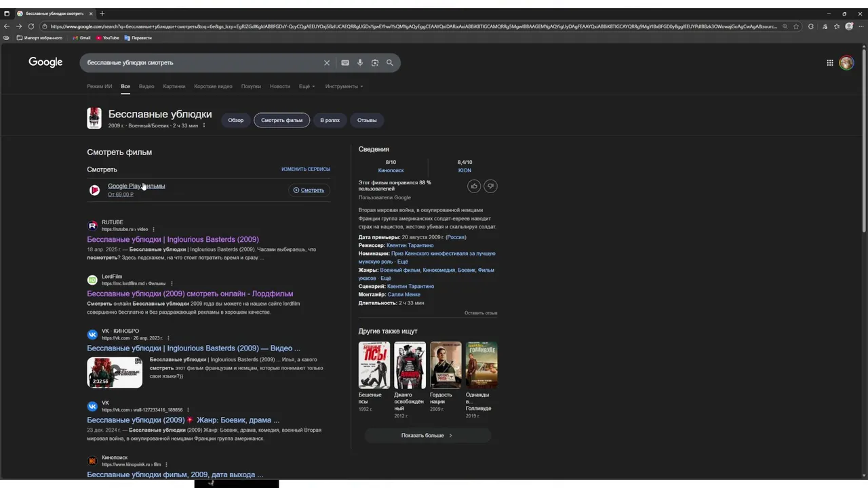Open Гордость нации poster

click(x=446, y=365)
